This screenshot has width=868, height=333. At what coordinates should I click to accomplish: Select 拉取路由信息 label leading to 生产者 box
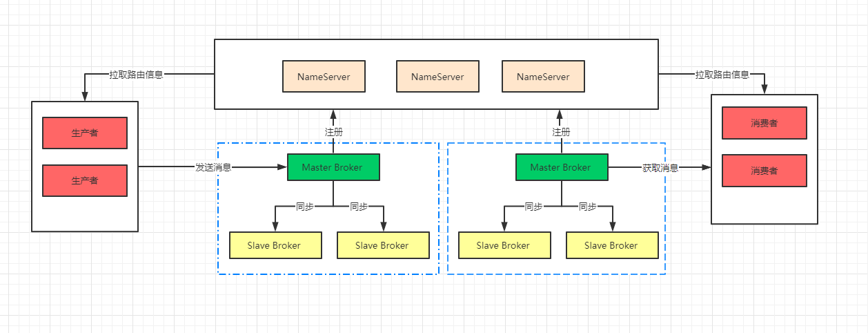(136, 74)
